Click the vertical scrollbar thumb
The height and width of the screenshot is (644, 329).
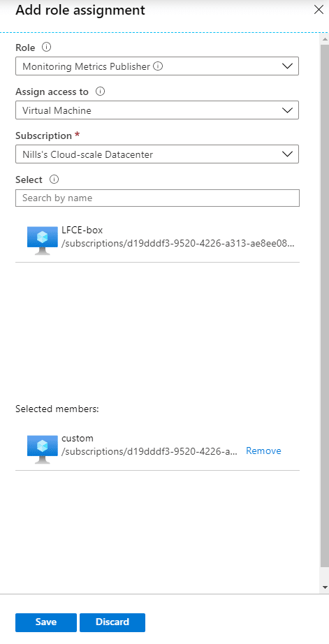[x=325, y=304]
